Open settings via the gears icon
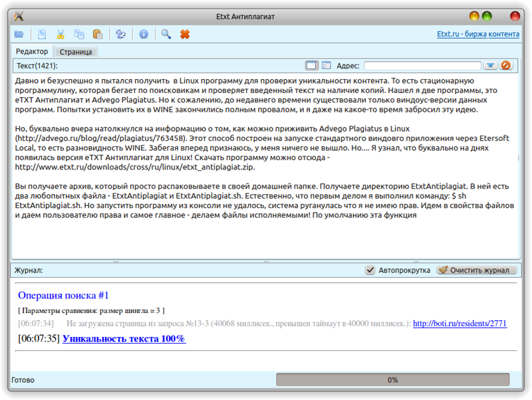 tap(120, 34)
